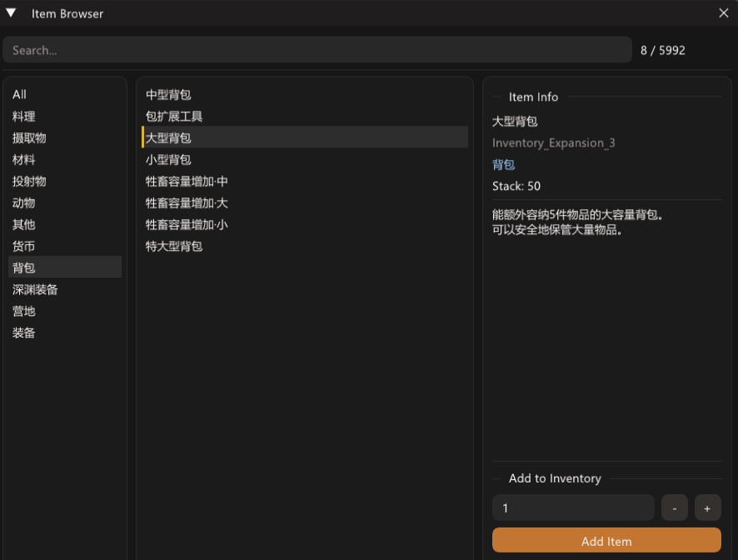Switch to the 货币 category
The width and height of the screenshot is (738, 560).
pyautogui.click(x=24, y=247)
